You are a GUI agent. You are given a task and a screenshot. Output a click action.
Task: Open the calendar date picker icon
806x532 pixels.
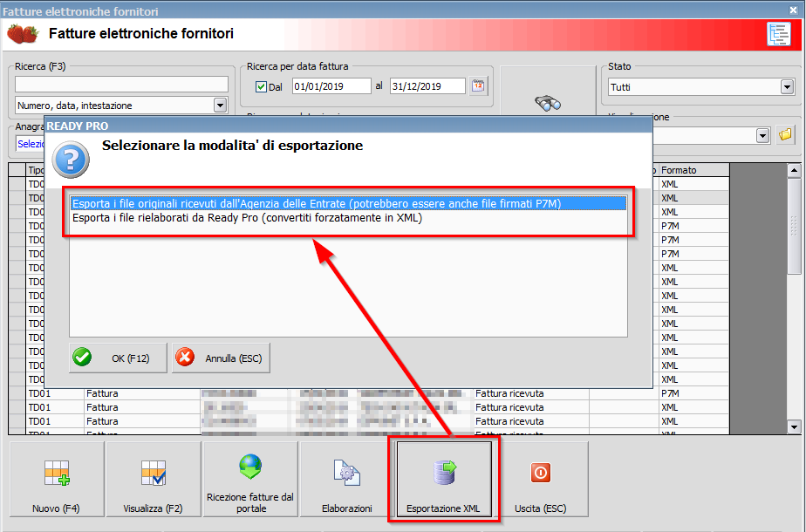(x=478, y=85)
